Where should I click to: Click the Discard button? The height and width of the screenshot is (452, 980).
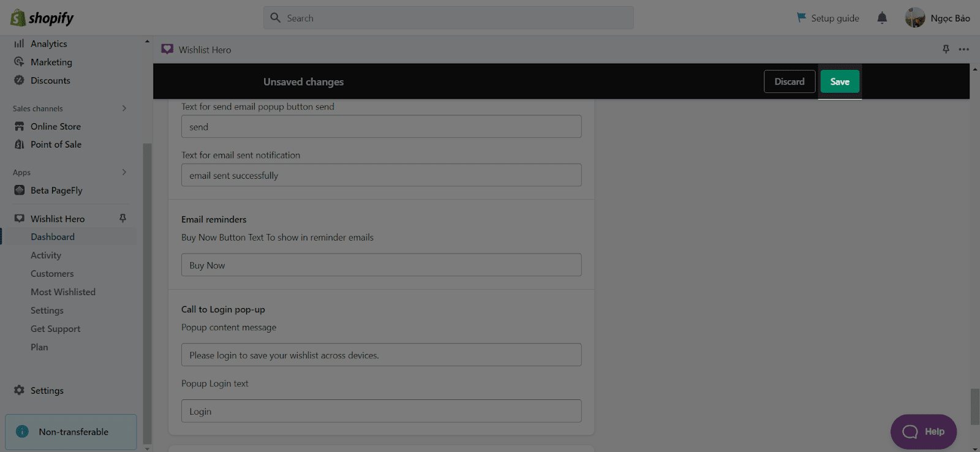point(790,81)
